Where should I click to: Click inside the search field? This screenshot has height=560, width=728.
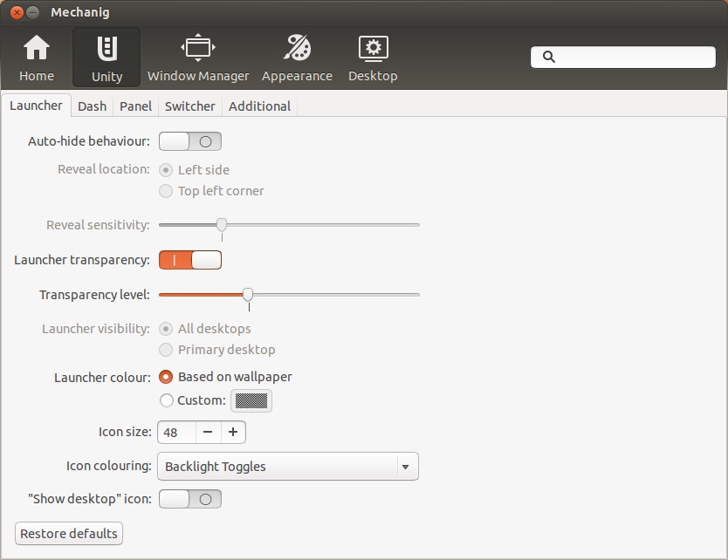[x=622, y=57]
